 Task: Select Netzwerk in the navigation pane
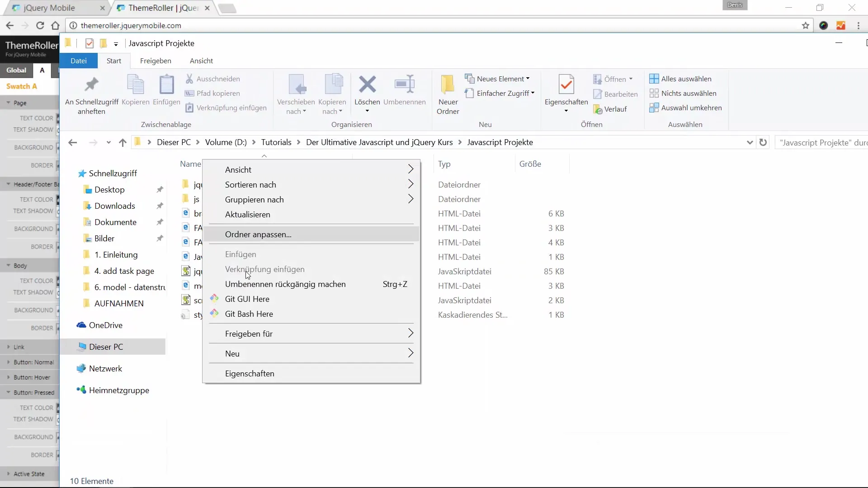coord(105,369)
